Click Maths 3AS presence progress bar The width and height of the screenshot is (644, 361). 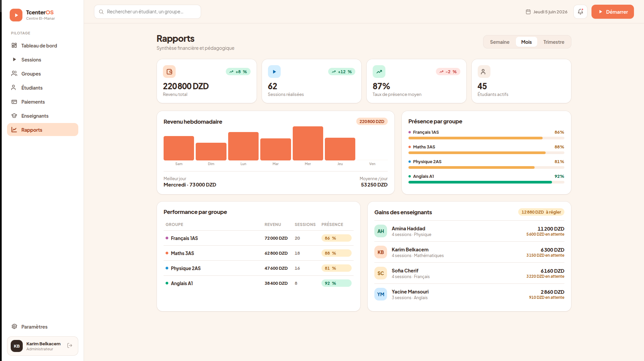(486, 153)
